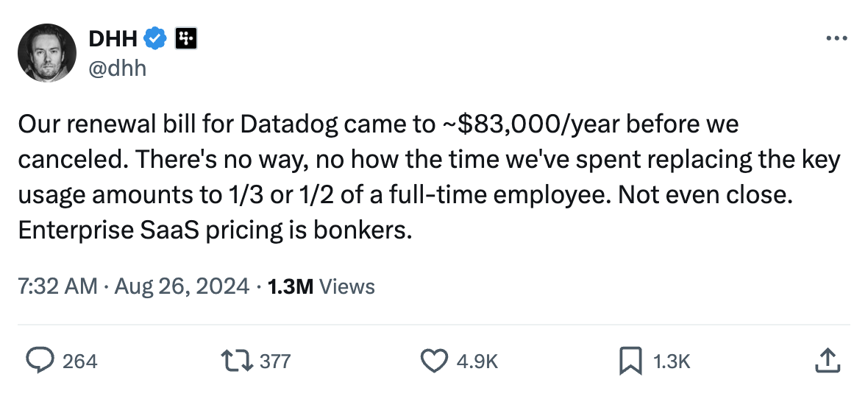
Task: Click the 264 replies count
Action: point(79,362)
